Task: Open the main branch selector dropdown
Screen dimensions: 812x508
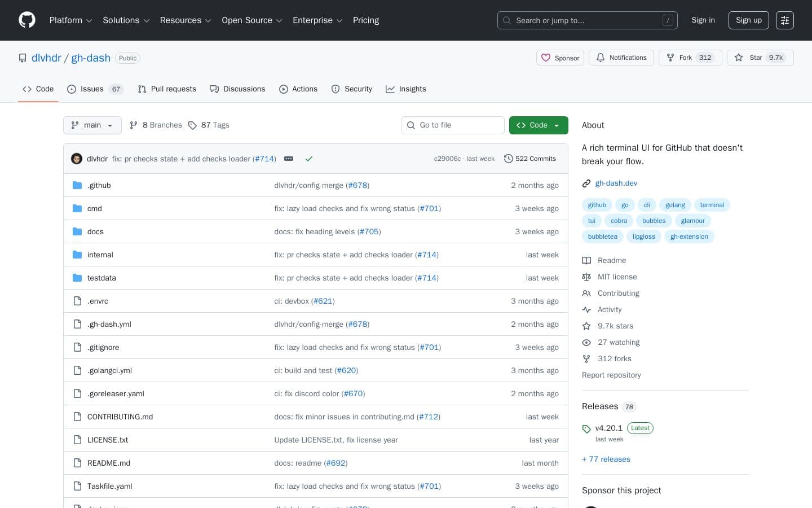Action: [92, 125]
